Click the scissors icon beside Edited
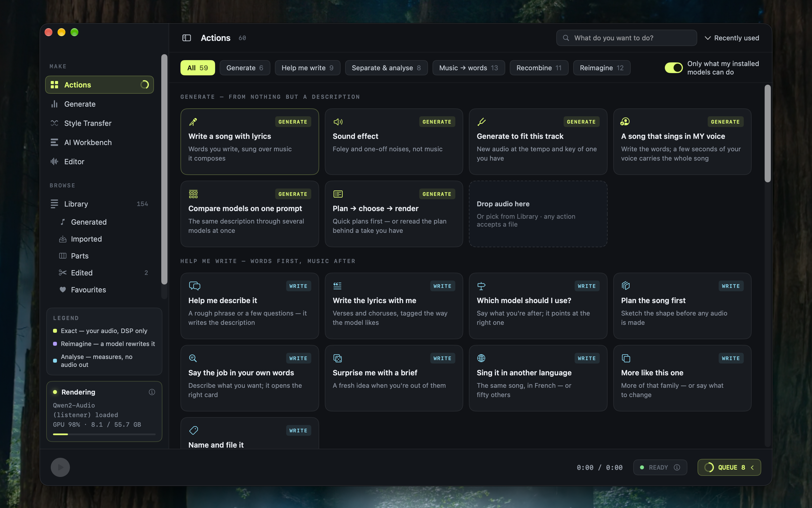812x508 pixels. click(x=62, y=272)
